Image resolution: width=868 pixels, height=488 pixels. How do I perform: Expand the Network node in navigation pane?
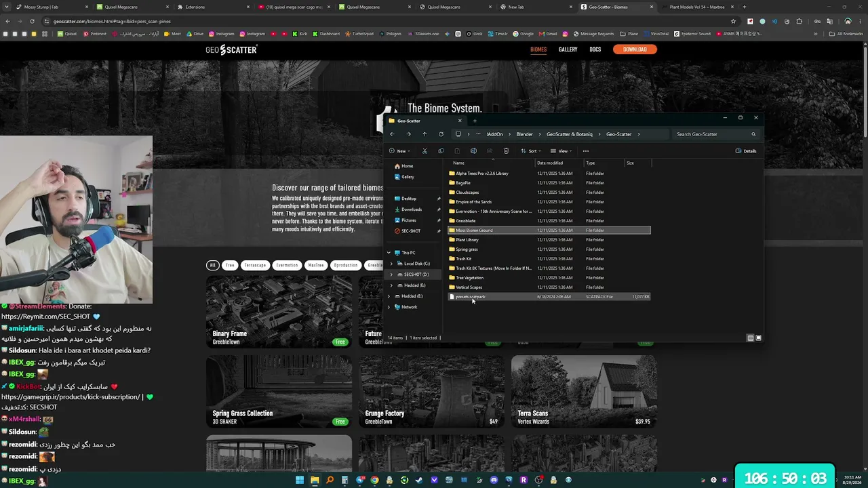pos(389,307)
